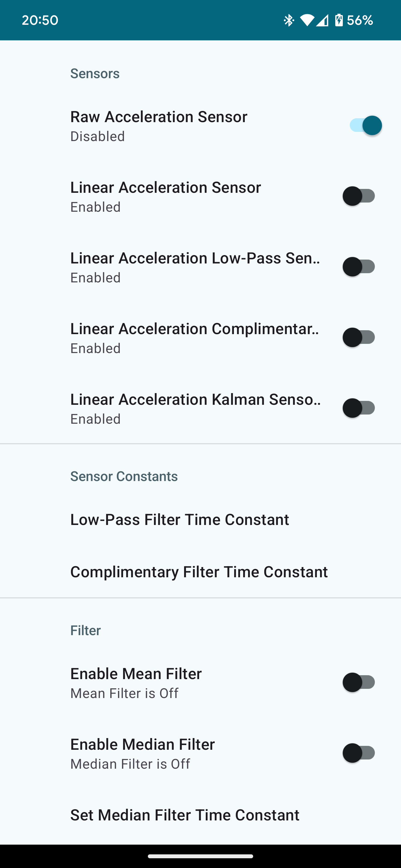Image resolution: width=401 pixels, height=868 pixels.
Task: Toggle the Linear Acceleration Sensor switch
Action: click(x=359, y=196)
